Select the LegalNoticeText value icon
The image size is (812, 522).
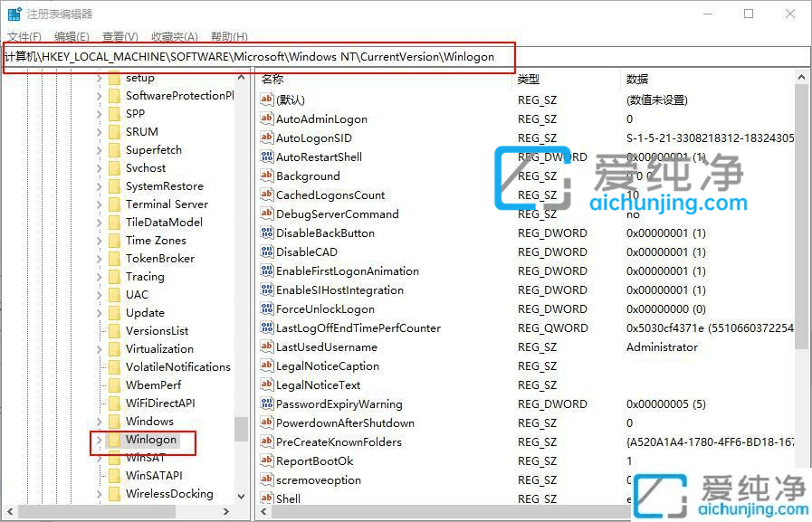(x=267, y=384)
